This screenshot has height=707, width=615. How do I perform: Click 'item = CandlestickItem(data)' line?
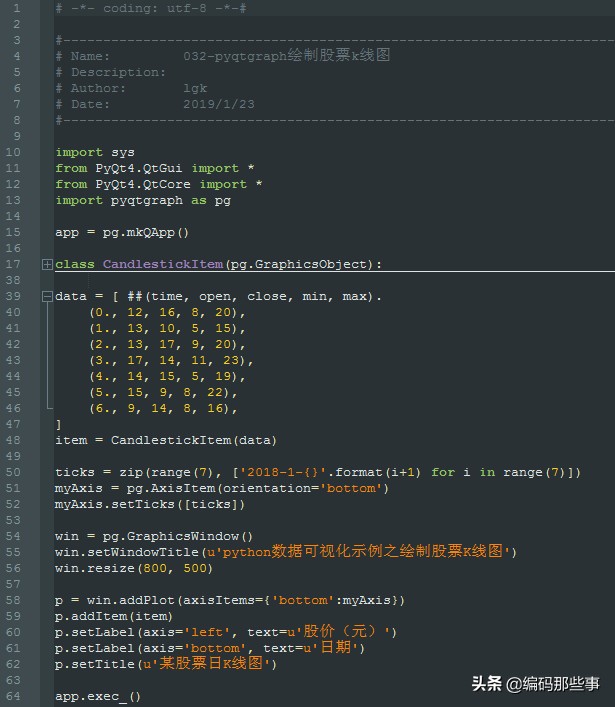click(x=166, y=440)
